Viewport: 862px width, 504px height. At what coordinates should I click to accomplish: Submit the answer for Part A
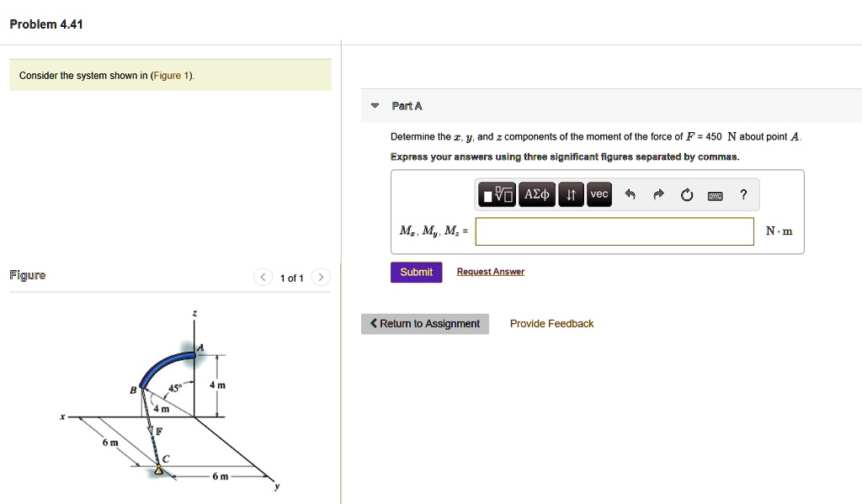click(x=416, y=272)
